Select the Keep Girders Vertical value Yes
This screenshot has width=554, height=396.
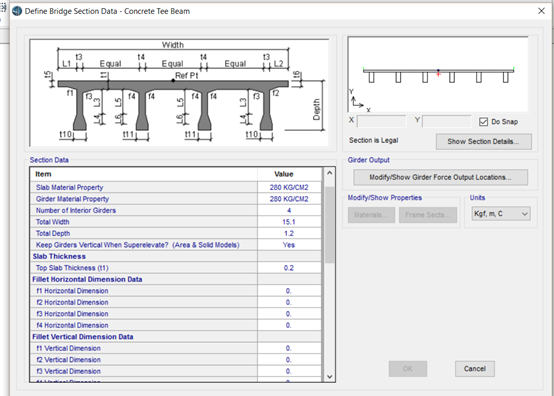point(289,245)
